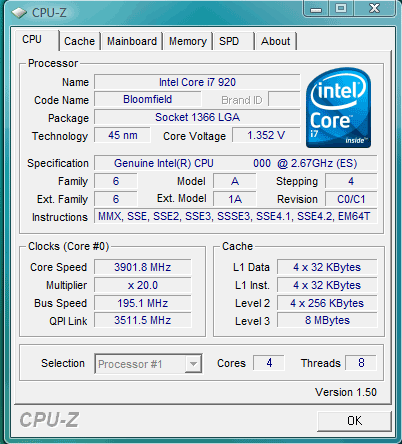Click the Specification field with Genuine Intel CPU
The height and width of the screenshot is (444, 402).
point(235,163)
